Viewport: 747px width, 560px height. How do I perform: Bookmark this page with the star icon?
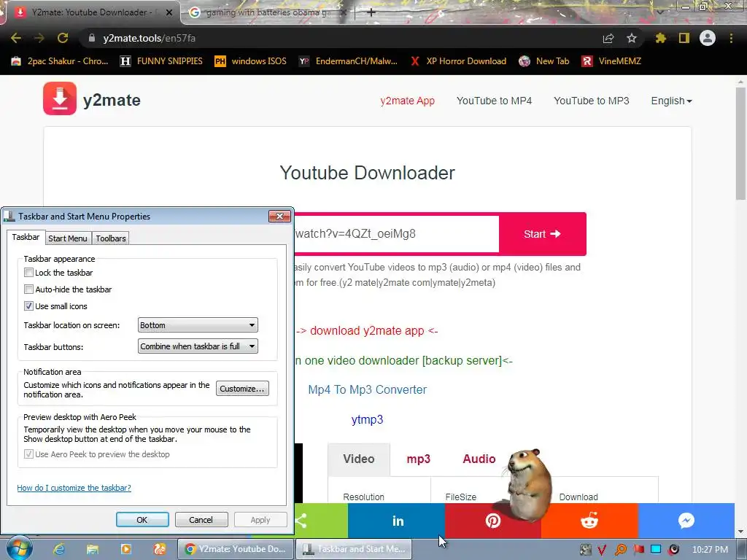[x=631, y=38]
